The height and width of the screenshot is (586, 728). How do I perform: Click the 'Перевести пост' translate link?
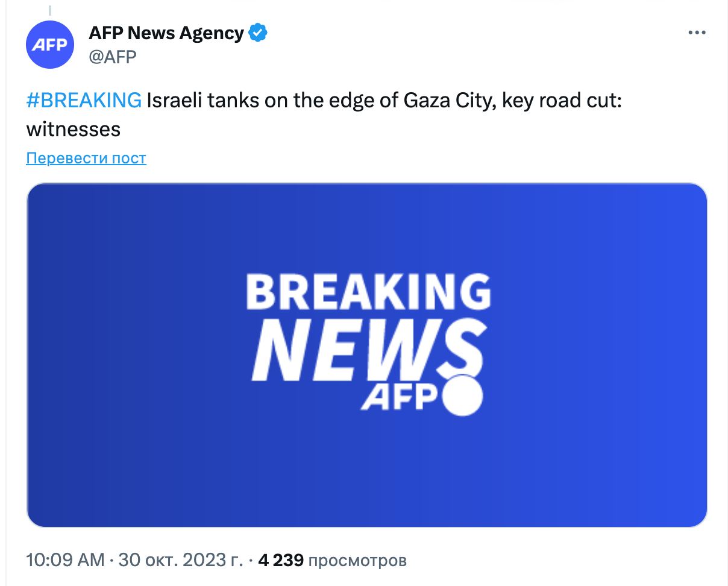click(86, 158)
